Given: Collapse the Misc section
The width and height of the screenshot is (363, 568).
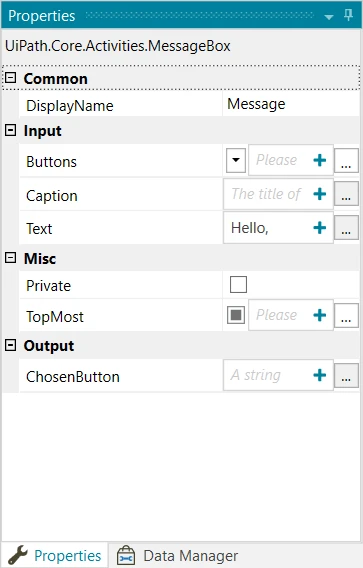Looking at the screenshot, I should [x=11, y=258].
